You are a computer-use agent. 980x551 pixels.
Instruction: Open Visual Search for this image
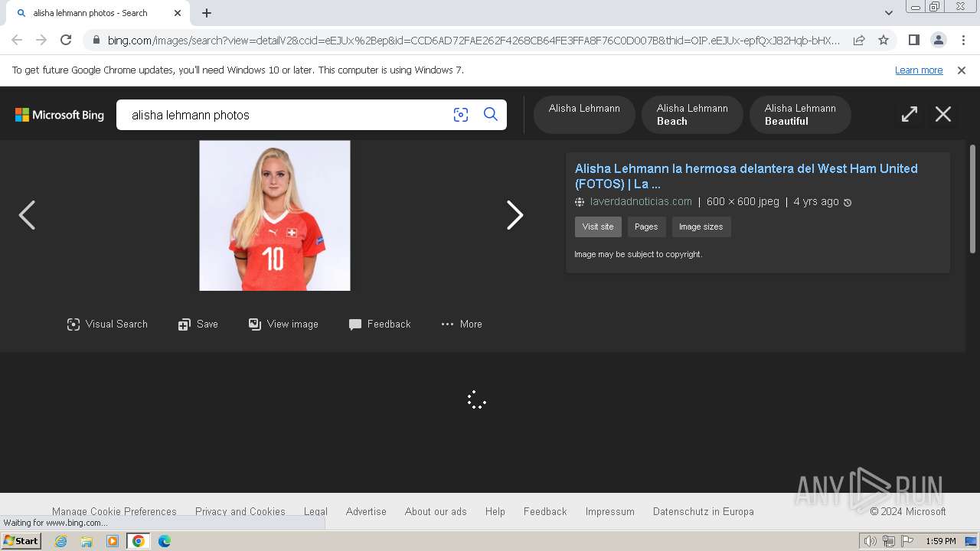pyautogui.click(x=107, y=324)
